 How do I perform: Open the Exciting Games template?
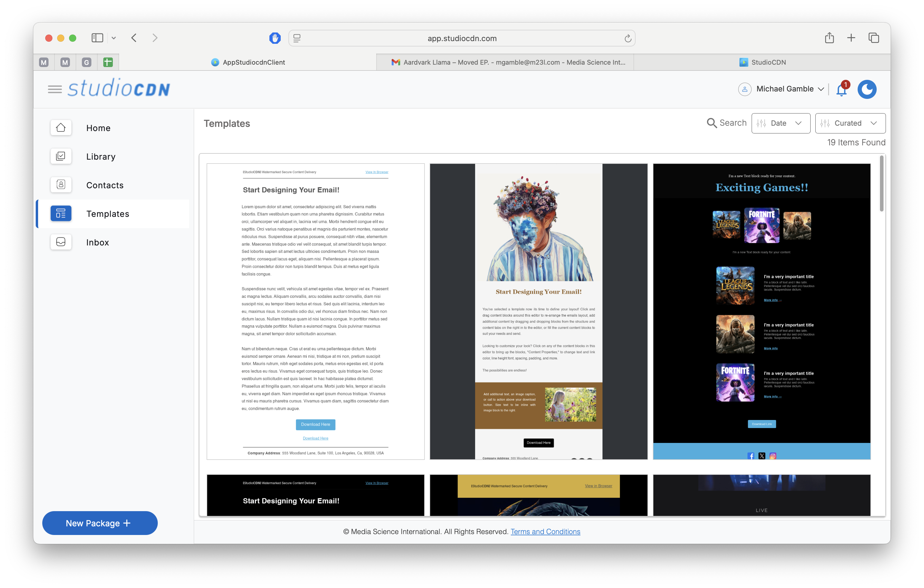pyautogui.click(x=762, y=311)
